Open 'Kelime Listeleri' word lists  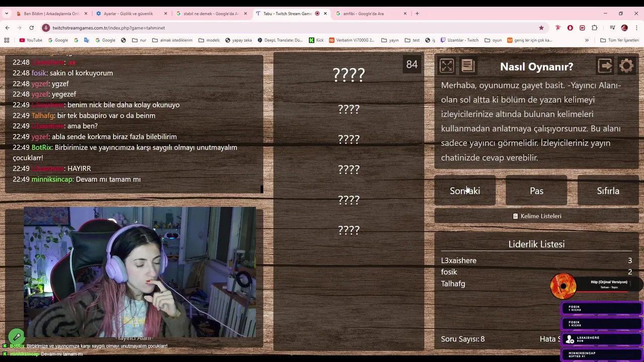(536, 216)
